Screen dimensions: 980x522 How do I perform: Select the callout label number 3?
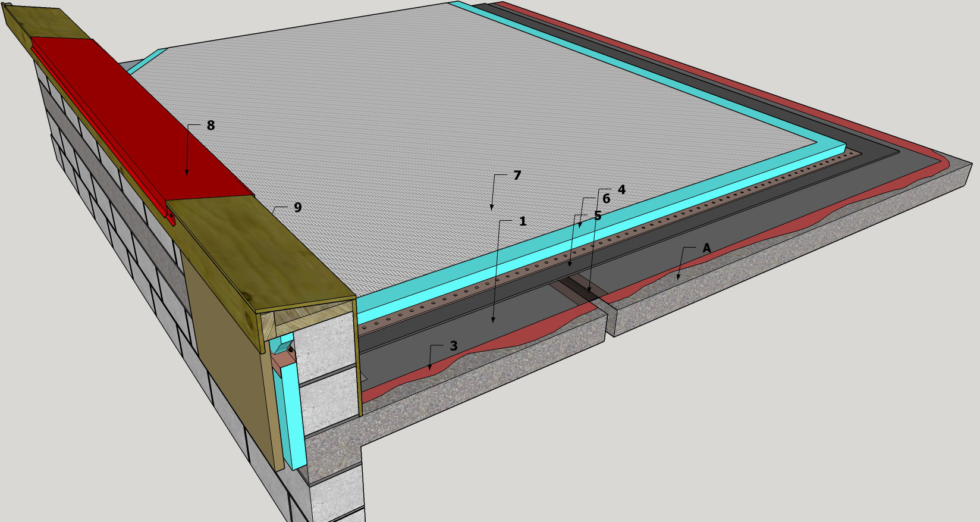click(453, 346)
